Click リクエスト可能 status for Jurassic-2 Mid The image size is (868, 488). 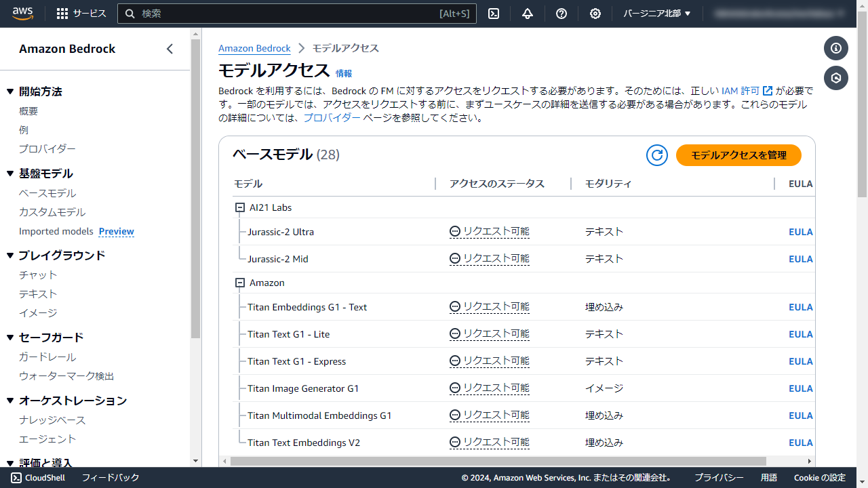[x=490, y=258]
